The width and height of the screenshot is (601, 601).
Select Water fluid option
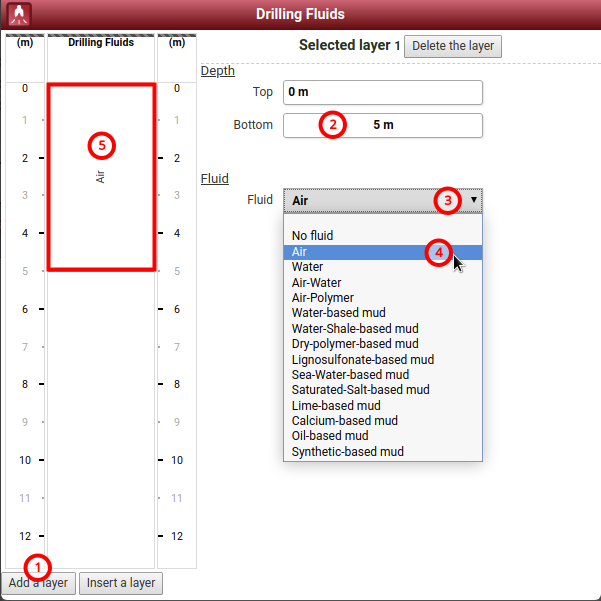(308, 267)
